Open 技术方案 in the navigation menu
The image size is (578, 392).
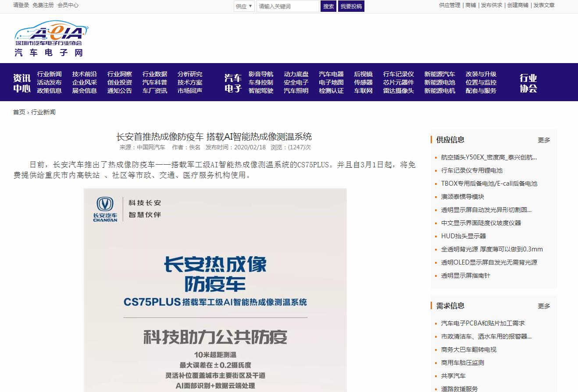click(x=190, y=82)
